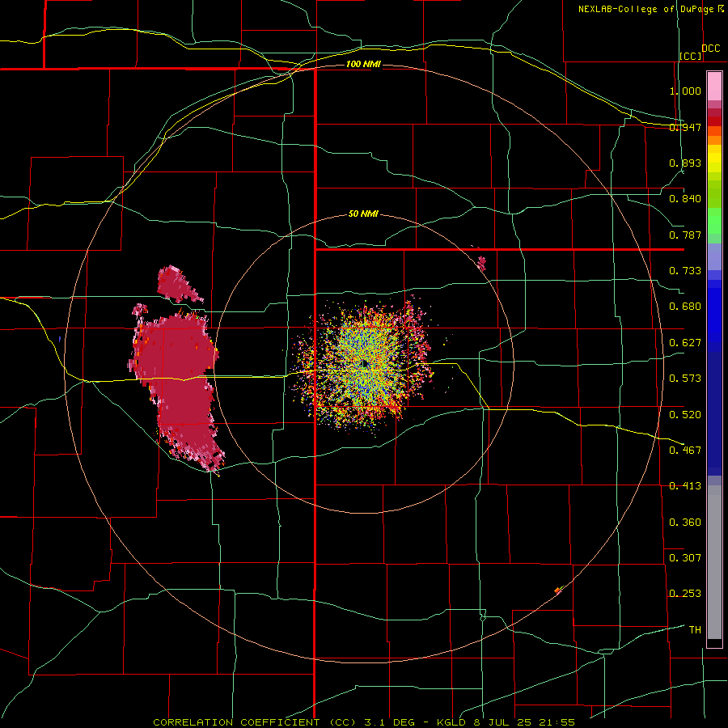Click the 0.680 color scale value
Viewport: 728px width, 728px height.
click(685, 307)
